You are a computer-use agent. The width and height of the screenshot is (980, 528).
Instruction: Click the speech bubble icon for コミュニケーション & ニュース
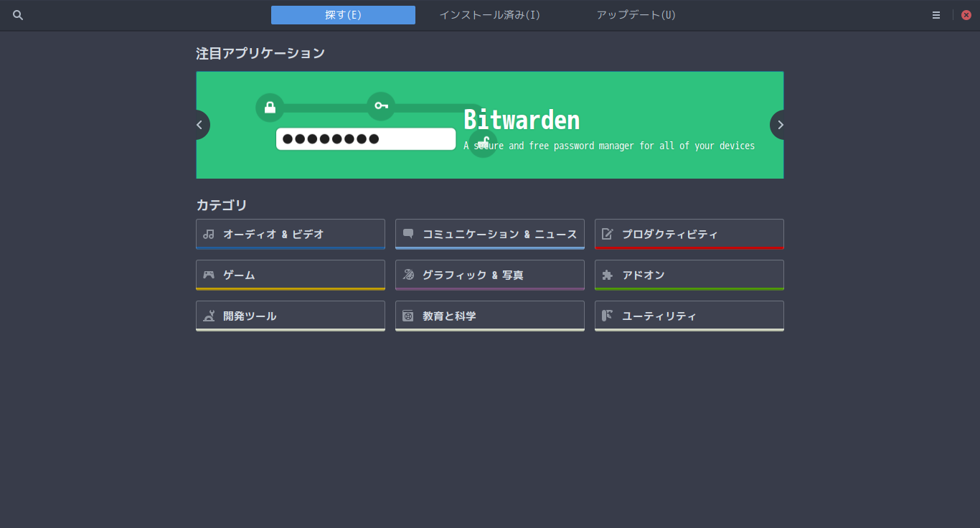click(408, 234)
